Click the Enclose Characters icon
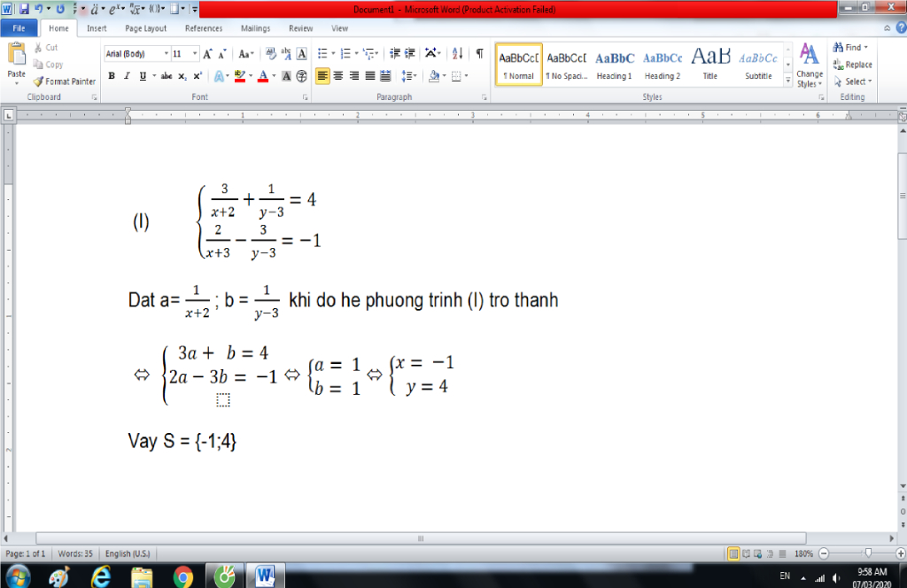The height and width of the screenshot is (588, 907). [x=302, y=76]
